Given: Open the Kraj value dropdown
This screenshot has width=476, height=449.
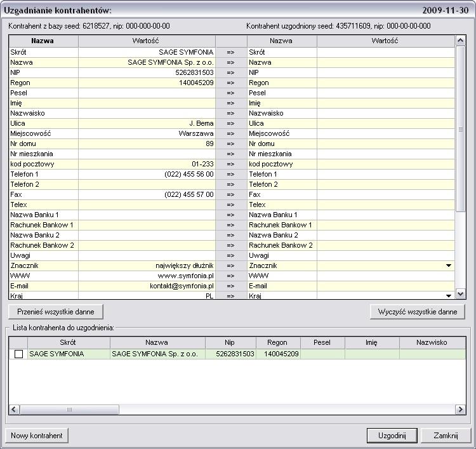Looking at the screenshot, I should (448, 295).
